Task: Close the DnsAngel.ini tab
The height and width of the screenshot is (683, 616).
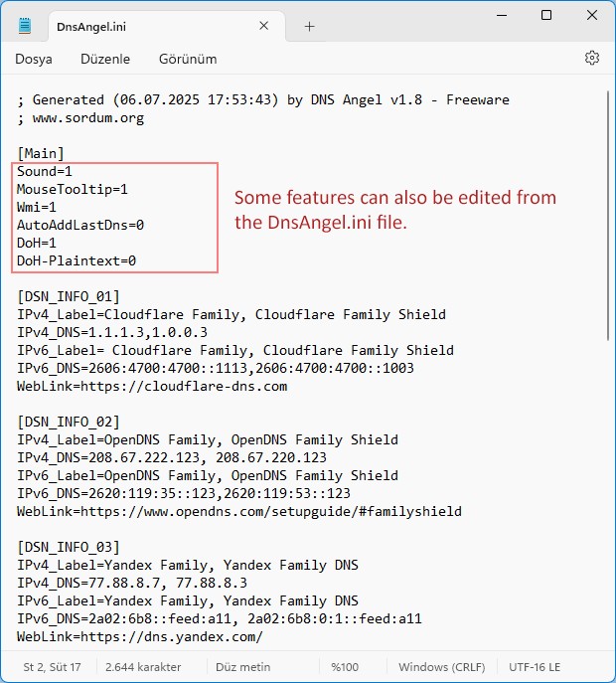Action: click(265, 26)
